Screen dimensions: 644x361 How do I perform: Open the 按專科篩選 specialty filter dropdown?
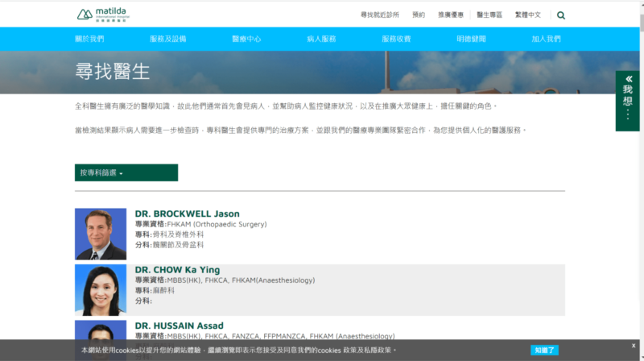click(x=126, y=172)
